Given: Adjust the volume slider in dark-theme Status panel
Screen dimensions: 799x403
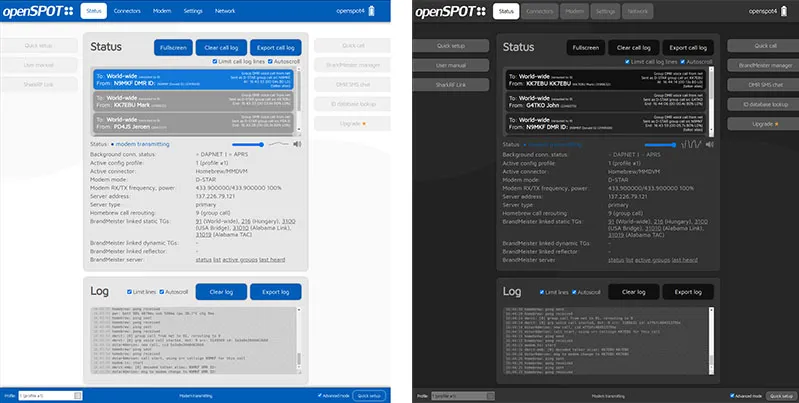Looking at the screenshot, I should [x=660, y=145].
